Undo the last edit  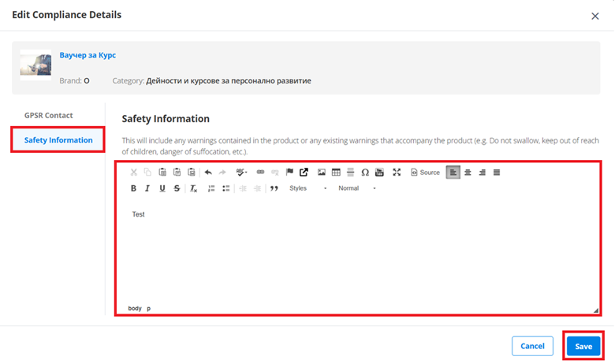pos(208,173)
